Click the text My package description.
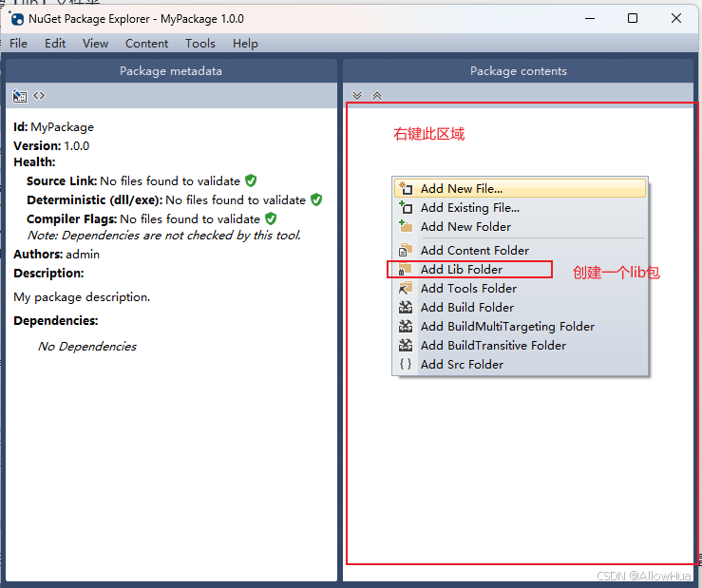 pyautogui.click(x=82, y=297)
